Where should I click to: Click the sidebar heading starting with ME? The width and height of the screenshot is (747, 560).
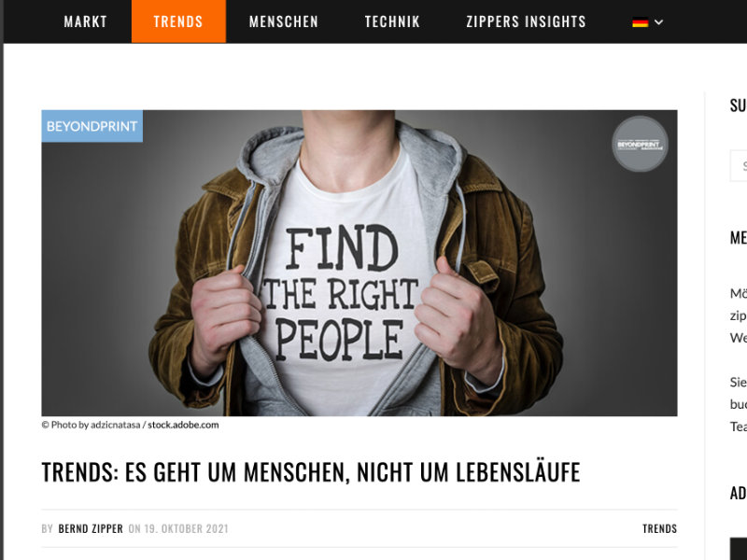(738, 237)
